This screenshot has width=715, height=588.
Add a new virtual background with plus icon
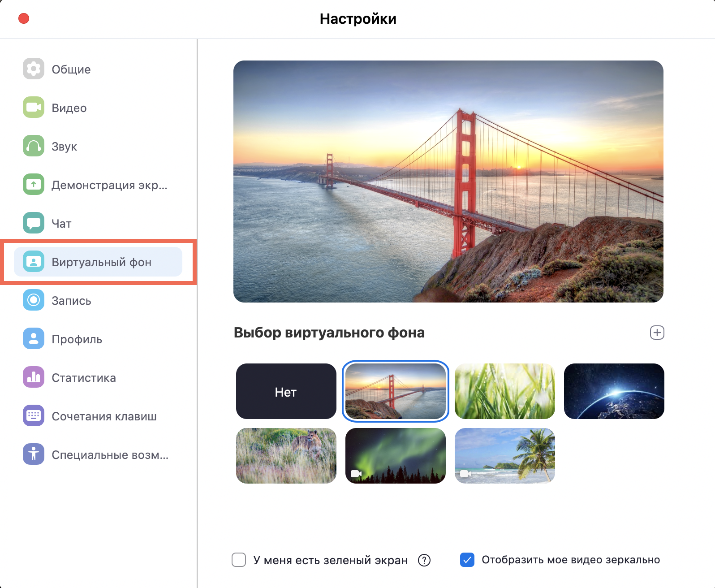(657, 333)
